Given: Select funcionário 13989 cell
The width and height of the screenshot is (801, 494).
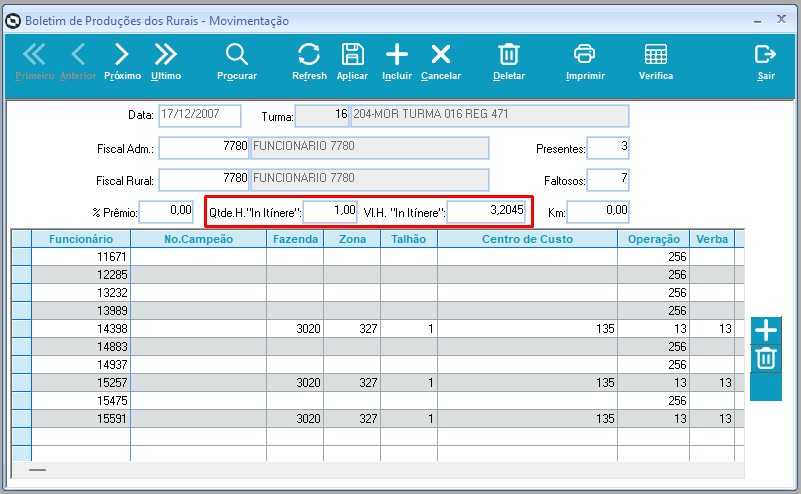Looking at the screenshot, I should tap(81, 311).
